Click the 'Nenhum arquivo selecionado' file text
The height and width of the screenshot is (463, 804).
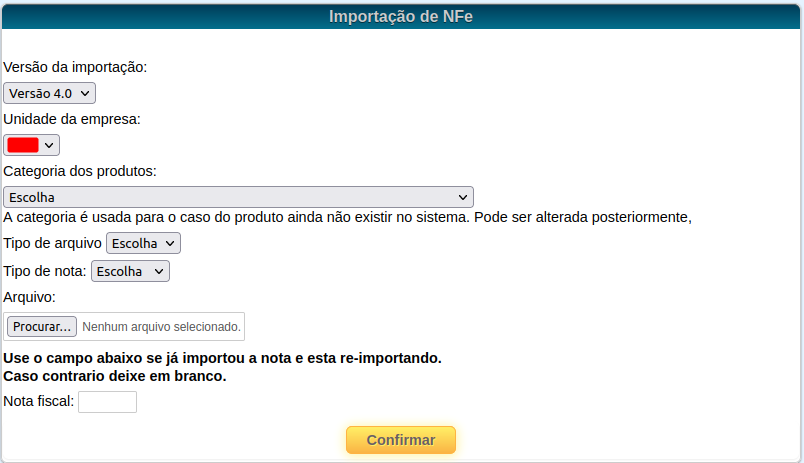click(161, 327)
